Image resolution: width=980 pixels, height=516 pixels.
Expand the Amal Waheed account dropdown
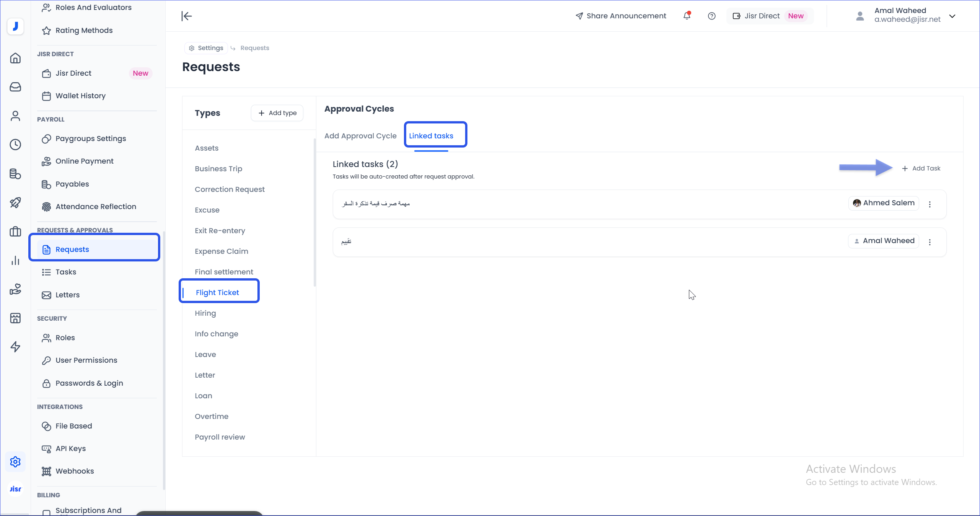pos(952,16)
